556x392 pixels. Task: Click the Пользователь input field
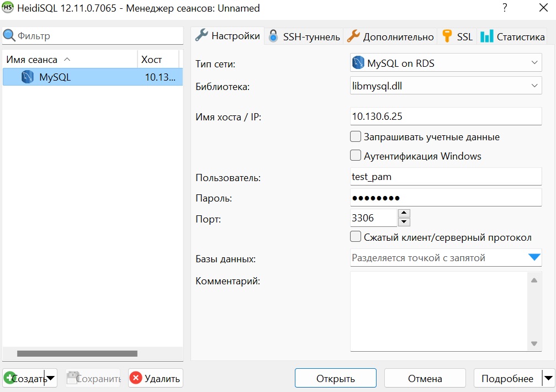click(446, 177)
